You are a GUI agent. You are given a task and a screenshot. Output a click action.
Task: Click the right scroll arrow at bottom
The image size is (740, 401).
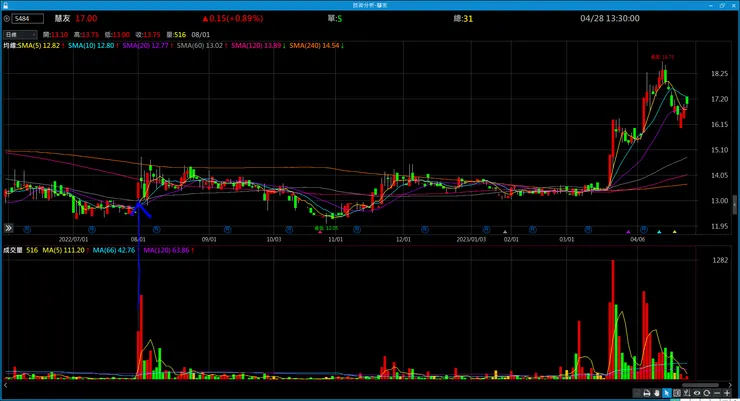coord(730,385)
